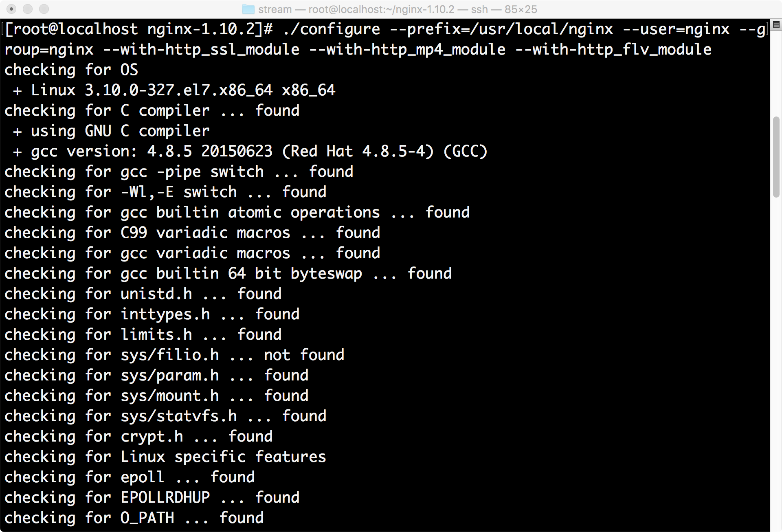Viewport: 782px width, 532px height.
Task: Click the folder icon in the title bar
Action: 248,9
